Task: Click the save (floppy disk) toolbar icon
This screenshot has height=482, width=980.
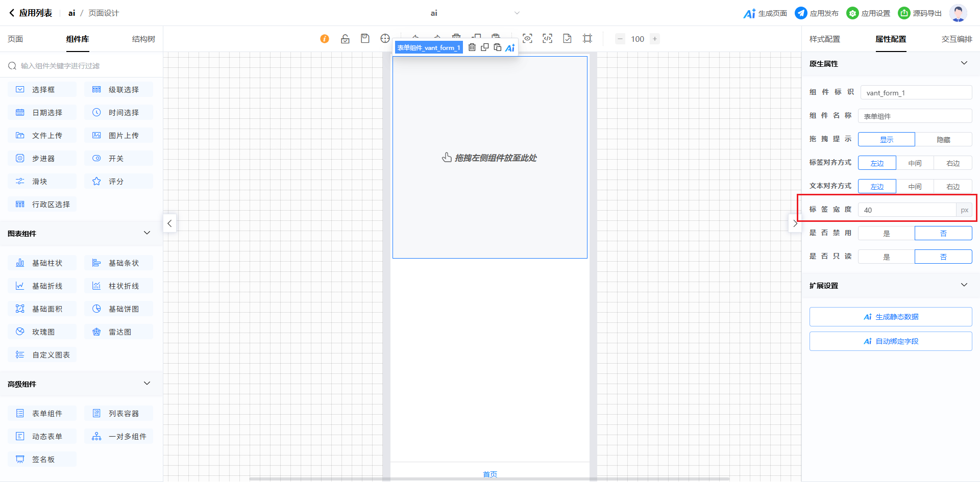Action: (x=365, y=39)
